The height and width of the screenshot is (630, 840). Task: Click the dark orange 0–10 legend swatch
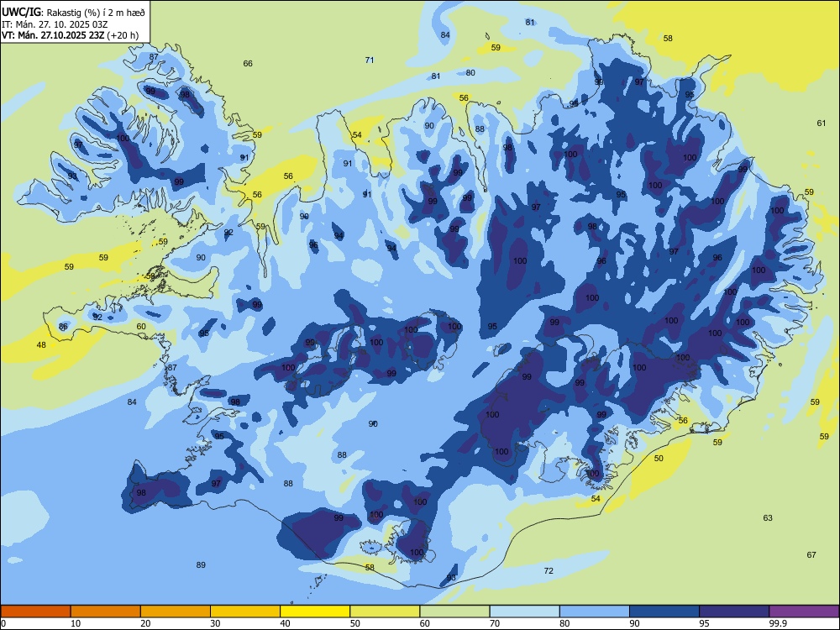[35, 612]
